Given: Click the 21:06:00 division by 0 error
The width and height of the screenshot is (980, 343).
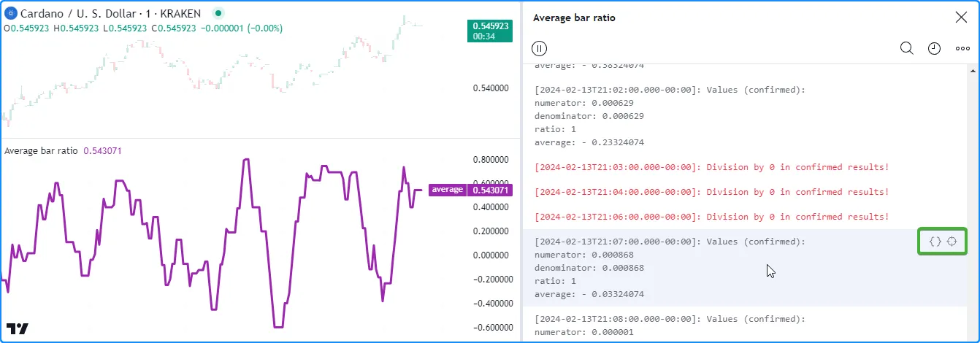Looking at the screenshot, I should click(711, 217).
